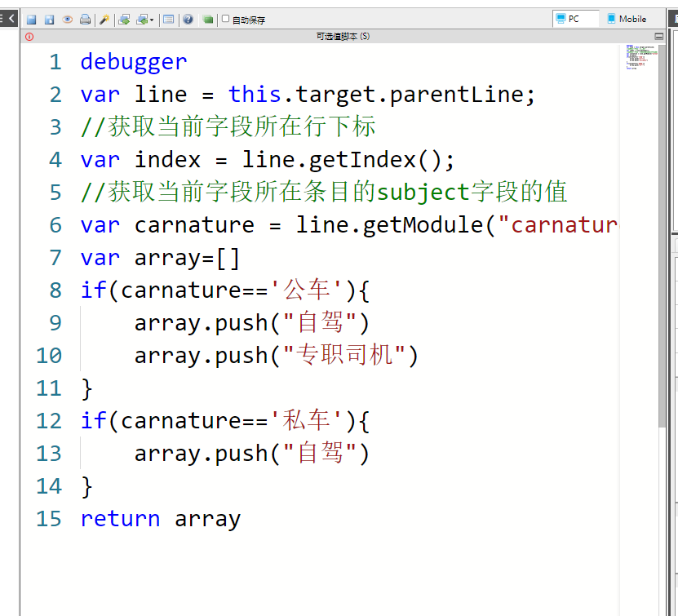
Task: Click 'line.getModule(' on line 6
Action: coord(396,226)
